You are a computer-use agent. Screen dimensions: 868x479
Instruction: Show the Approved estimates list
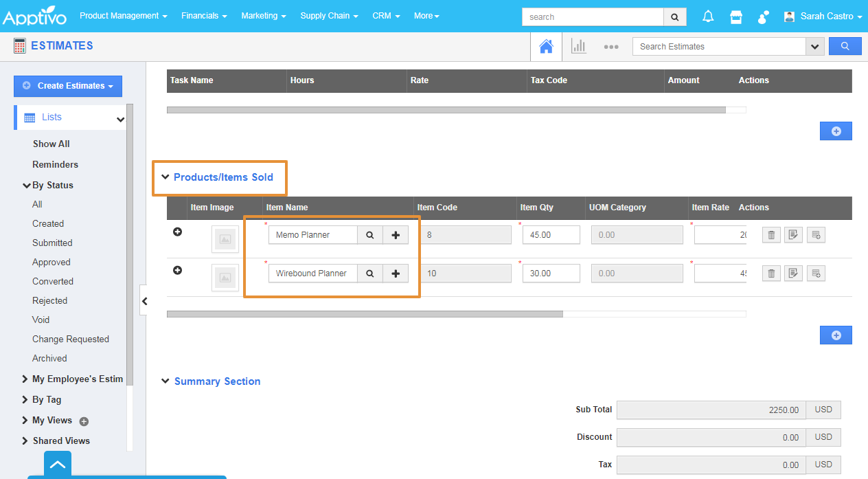(x=52, y=262)
